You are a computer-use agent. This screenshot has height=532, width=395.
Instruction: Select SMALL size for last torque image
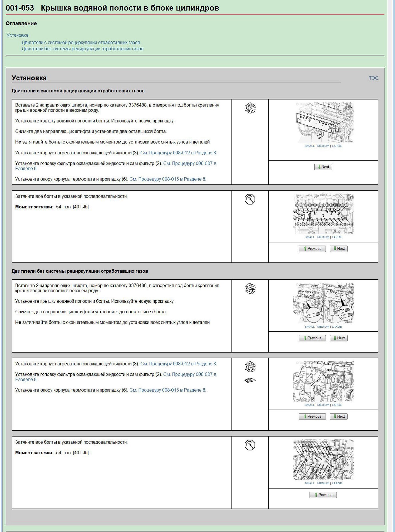coord(310,483)
